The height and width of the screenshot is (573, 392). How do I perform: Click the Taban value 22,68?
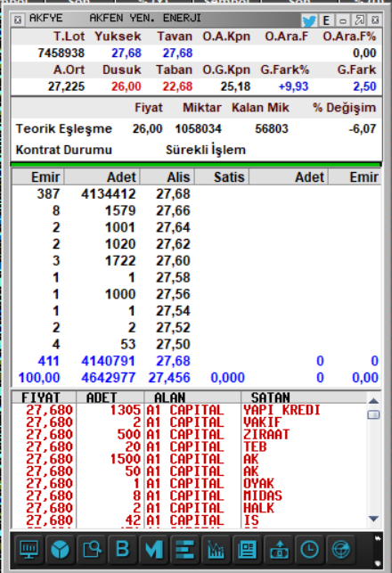click(x=177, y=86)
